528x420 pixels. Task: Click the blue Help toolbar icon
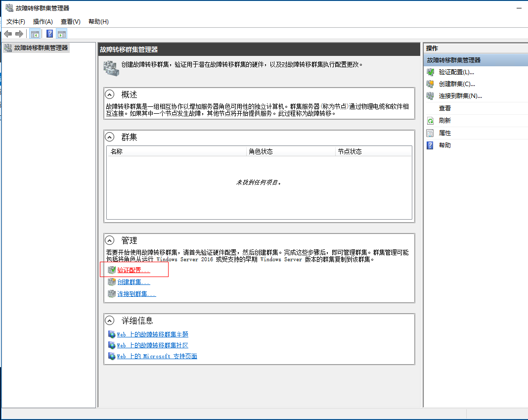[x=49, y=34]
